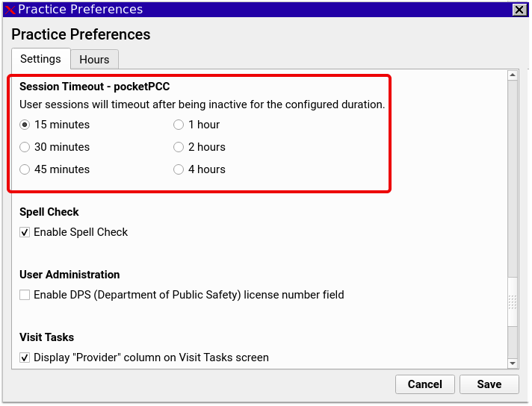This screenshot has height=406, width=532.
Task: Choose the 4 hours timeout option
Action: coord(179,169)
